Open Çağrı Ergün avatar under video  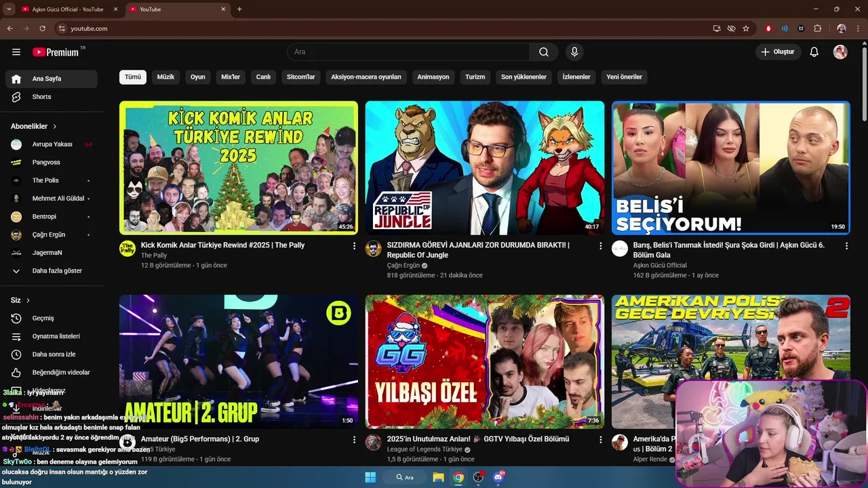pos(374,249)
